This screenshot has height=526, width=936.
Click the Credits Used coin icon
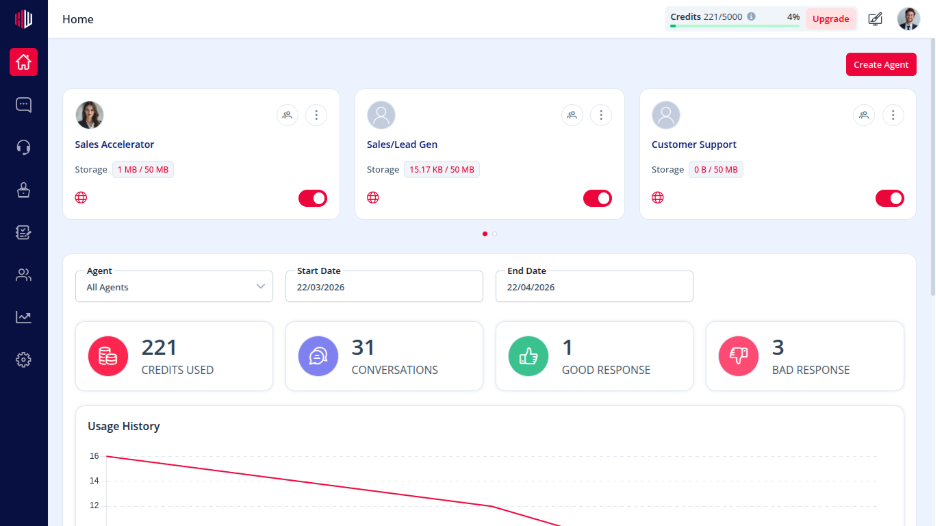[108, 356]
